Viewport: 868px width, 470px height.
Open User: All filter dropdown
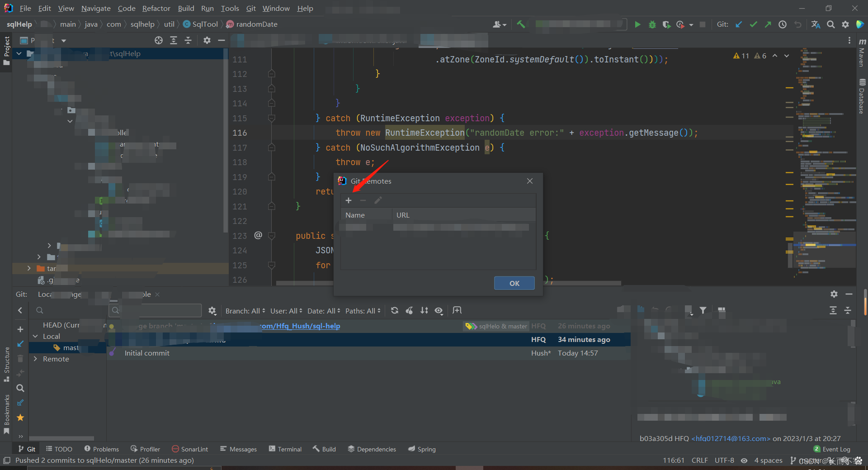pos(286,311)
